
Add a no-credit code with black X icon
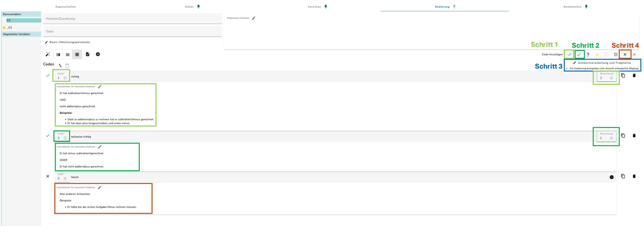click(625, 54)
